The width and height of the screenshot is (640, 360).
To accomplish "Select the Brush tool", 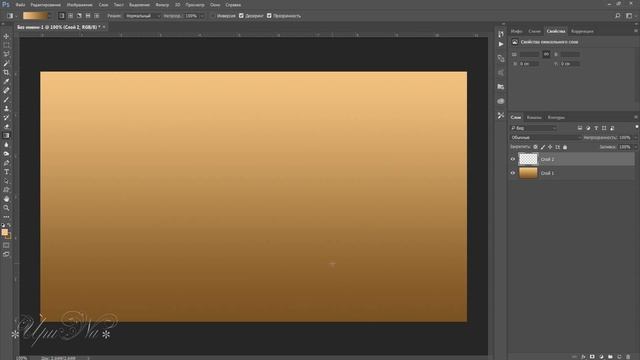I will 6,100.
